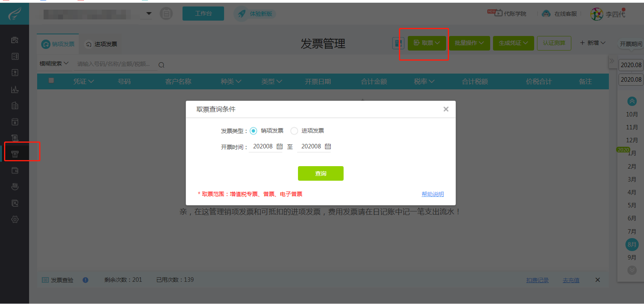Click the invoice icon in left sidebar

15,154
